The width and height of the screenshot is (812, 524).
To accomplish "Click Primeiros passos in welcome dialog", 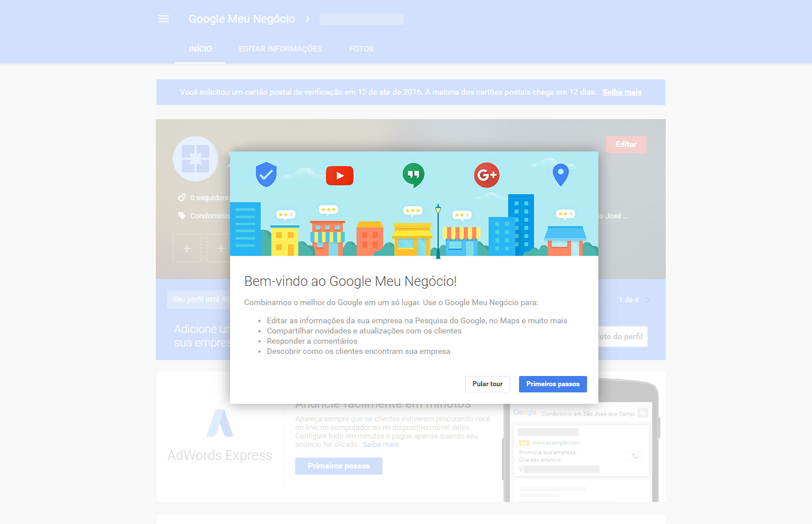I will pos(553,384).
